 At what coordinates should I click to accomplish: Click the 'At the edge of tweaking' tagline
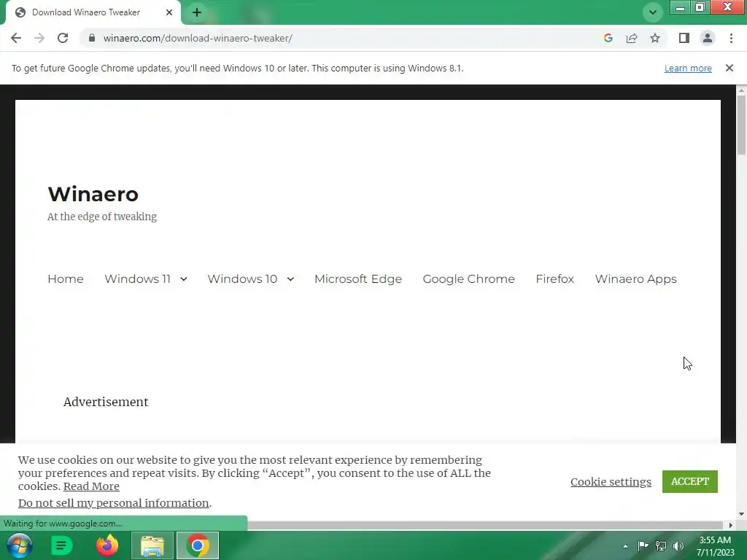coord(102,217)
